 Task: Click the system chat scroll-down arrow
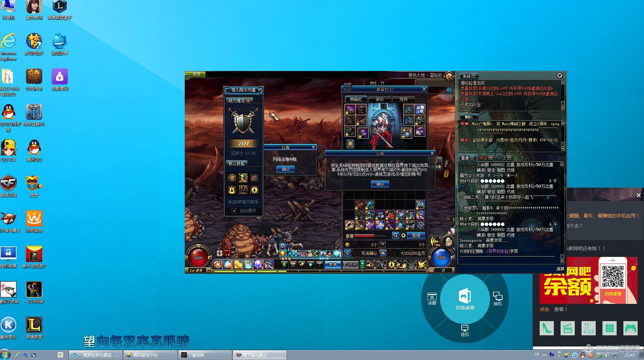coord(563,108)
